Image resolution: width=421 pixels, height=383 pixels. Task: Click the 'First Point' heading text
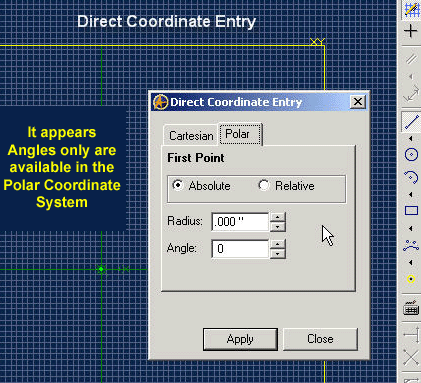coord(196,158)
